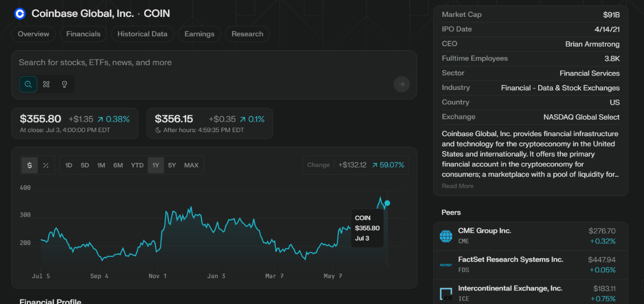
Task: Submit search with the arrow button
Action: click(x=402, y=84)
